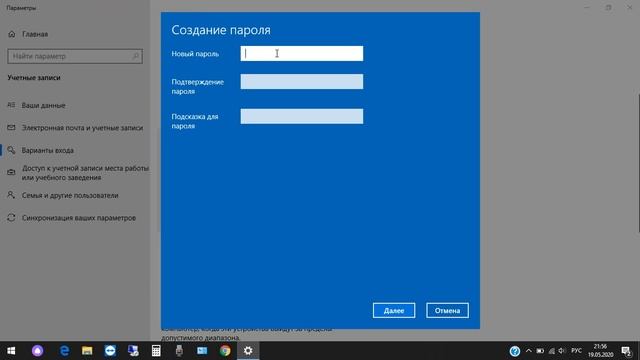Screen dimensions: 640x360
Task: Open File Explorer from the taskbar
Action: click(x=87, y=351)
